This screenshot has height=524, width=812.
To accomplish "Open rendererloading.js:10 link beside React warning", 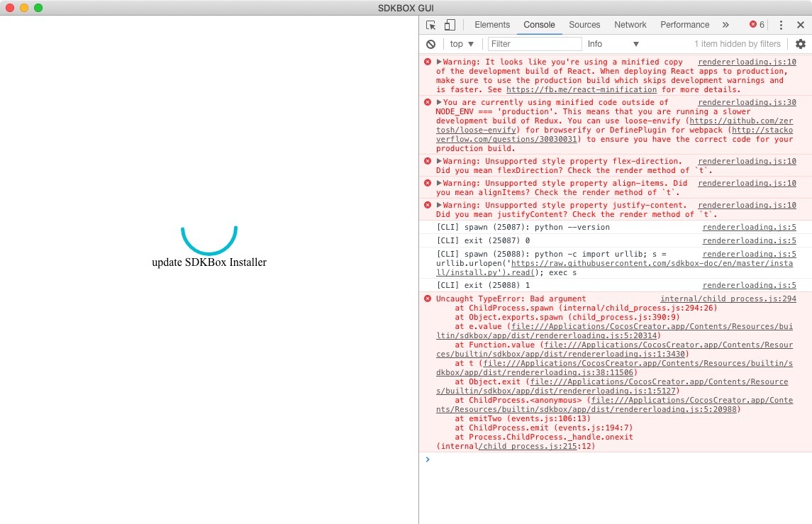I will 747,62.
